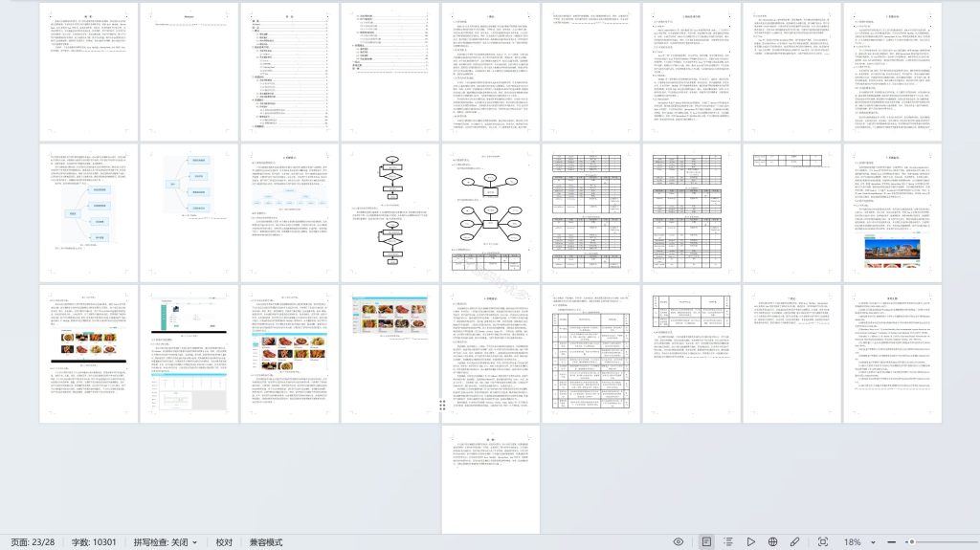Click the fit-to-page focus icon

point(823,542)
